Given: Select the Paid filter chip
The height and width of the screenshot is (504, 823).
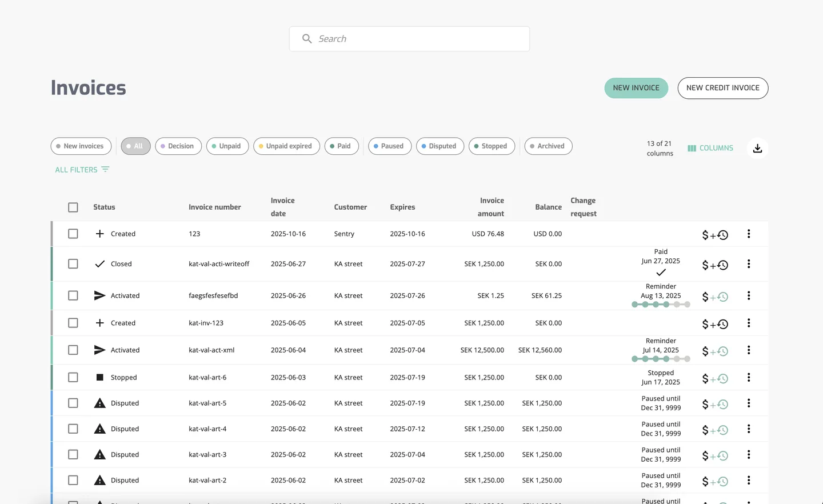Looking at the screenshot, I should click(x=342, y=146).
